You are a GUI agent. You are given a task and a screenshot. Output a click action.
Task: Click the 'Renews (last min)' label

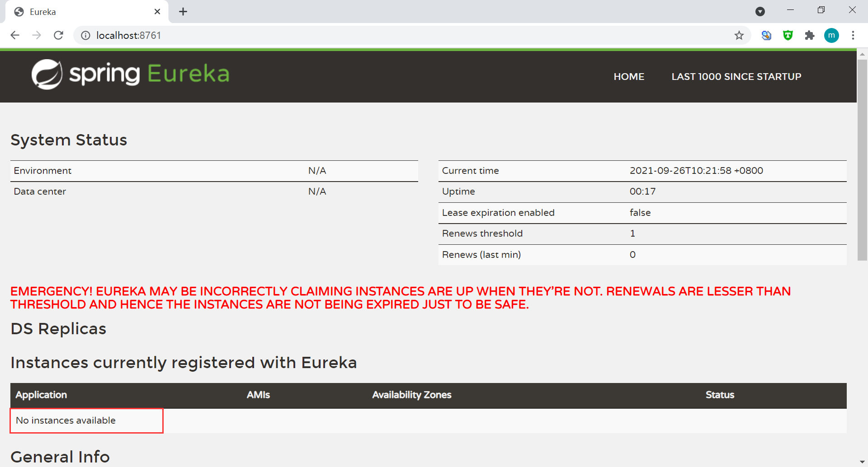point(481,255)
